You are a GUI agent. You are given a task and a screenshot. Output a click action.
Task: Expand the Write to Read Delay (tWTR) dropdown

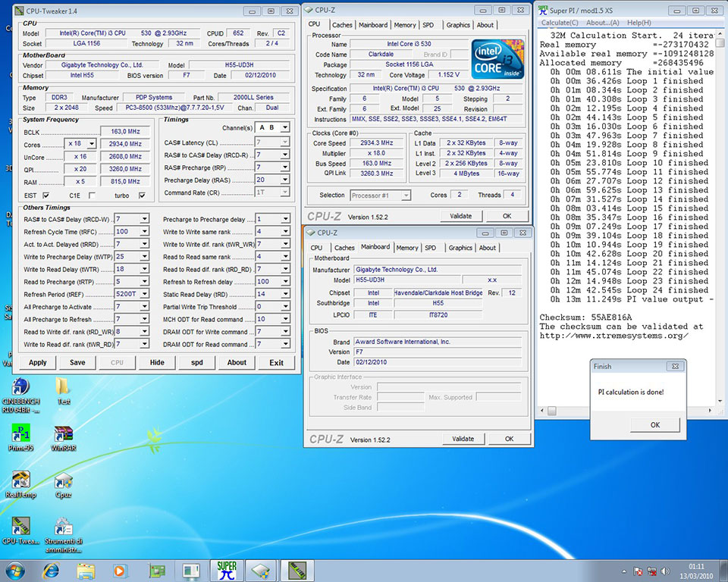click(145, 269)
